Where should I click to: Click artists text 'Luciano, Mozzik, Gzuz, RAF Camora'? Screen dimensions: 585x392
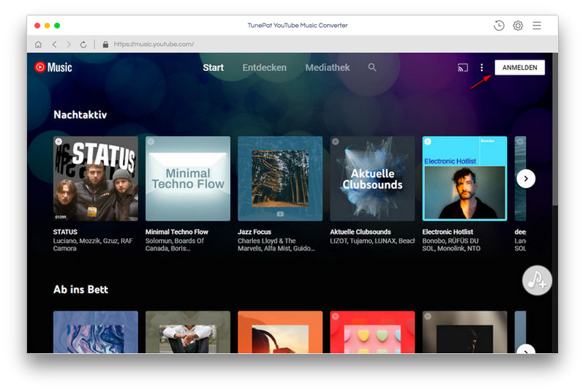(x=93, y=245)
